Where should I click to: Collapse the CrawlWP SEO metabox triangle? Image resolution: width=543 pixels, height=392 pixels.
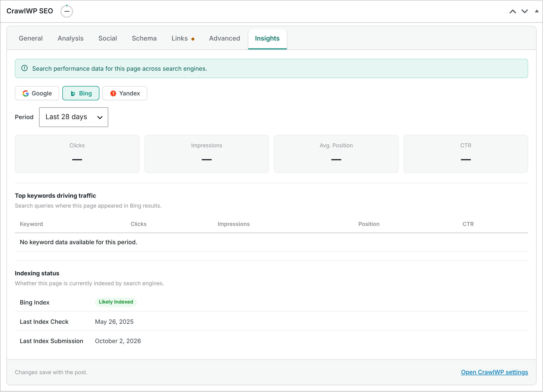pos(537,11)
